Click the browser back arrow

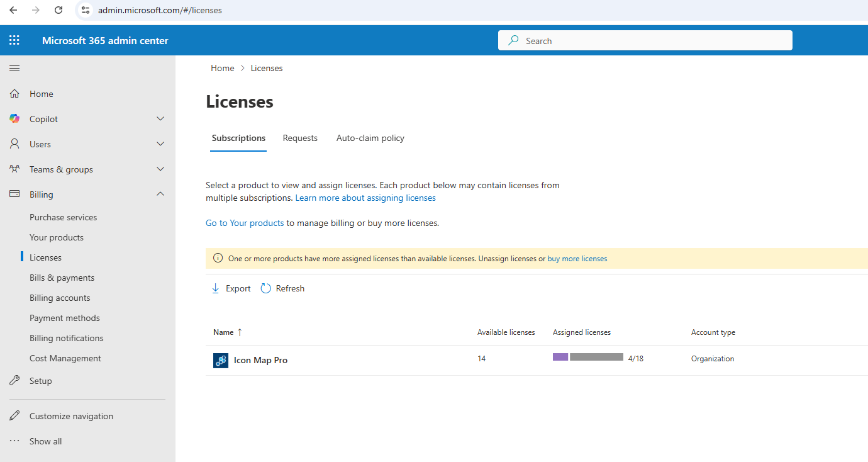pos(13,10)
